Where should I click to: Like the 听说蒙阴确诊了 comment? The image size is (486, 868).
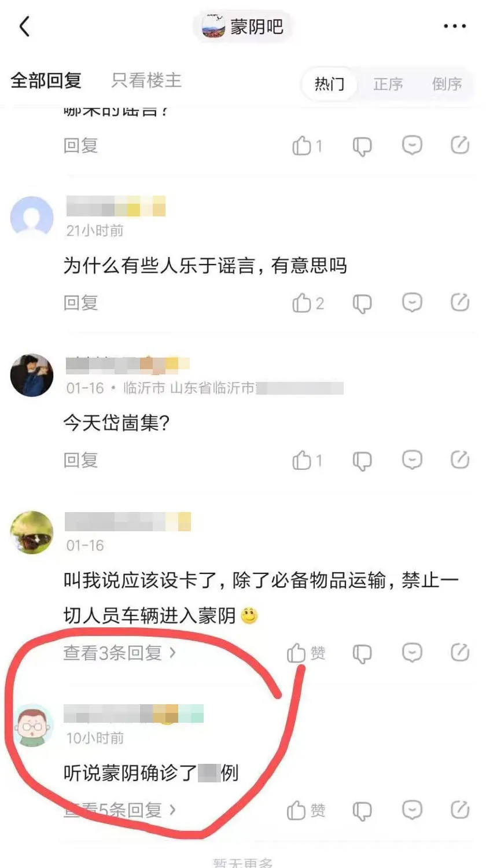[306, 810]
